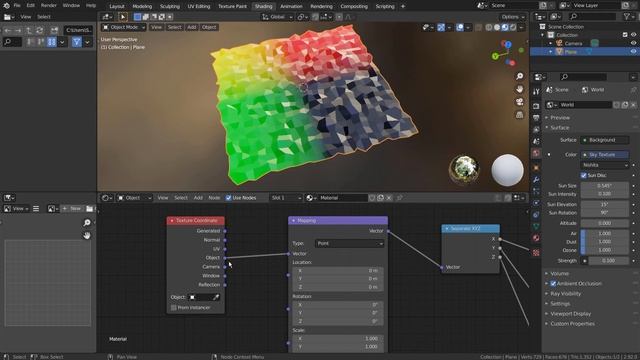
Task: Open the node editor Add menu
Action: [198, 198]
